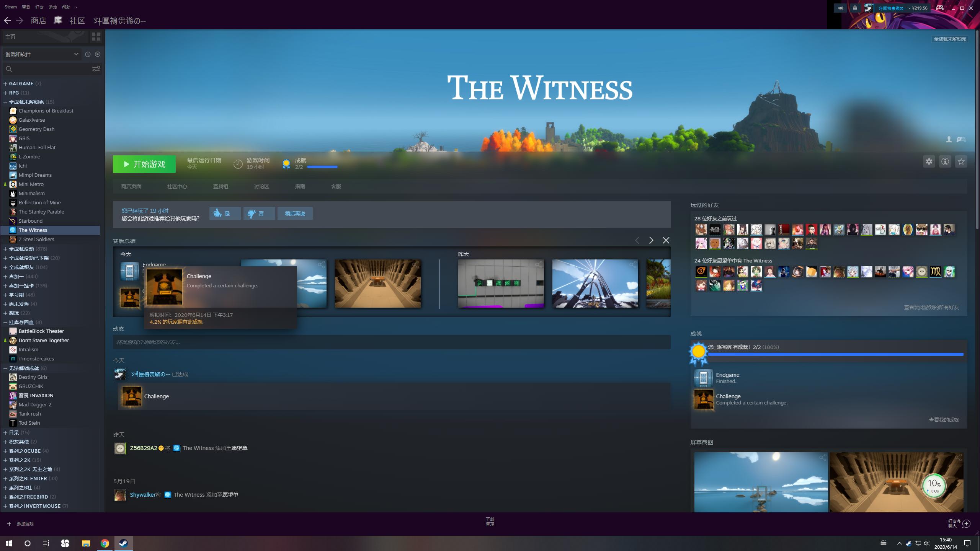Expand the 系列之2K collection
This screenshot has width=980, height=551.
point(5,460)
